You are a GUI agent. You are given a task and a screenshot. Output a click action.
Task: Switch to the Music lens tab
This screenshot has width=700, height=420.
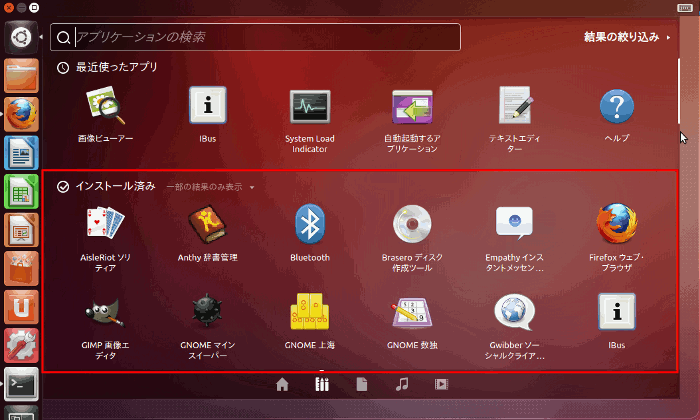[402, 383]
